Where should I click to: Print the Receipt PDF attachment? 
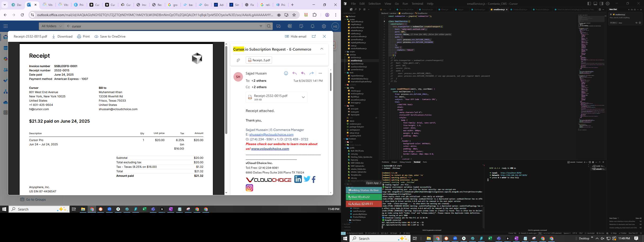pos(84,36)
